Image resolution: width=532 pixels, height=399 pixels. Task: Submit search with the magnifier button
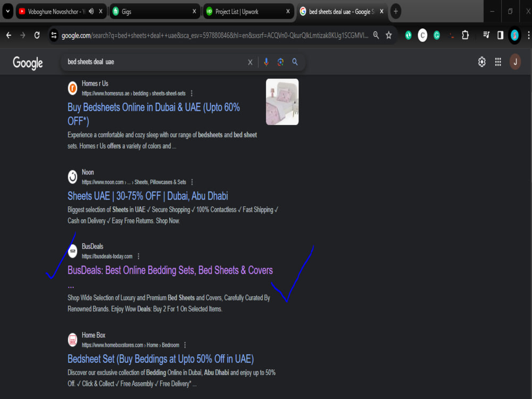pos(295,62)
